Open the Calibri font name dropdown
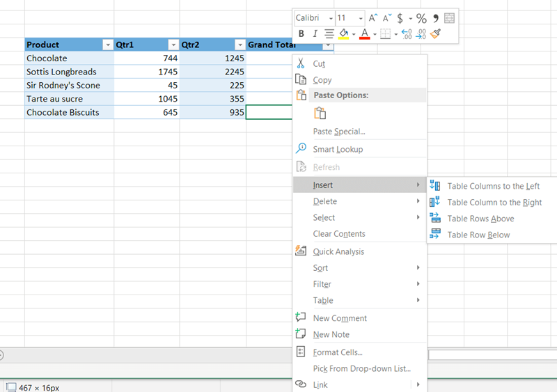The width and height of the screenshot is (557, 392). [x=331, y=18]
